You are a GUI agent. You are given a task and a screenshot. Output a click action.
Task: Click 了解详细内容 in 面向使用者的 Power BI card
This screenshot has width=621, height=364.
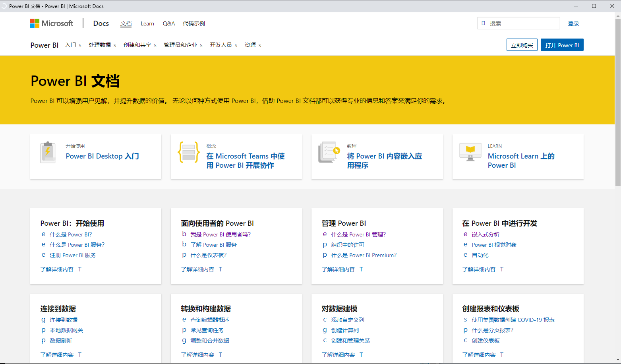tap(197, 269)
